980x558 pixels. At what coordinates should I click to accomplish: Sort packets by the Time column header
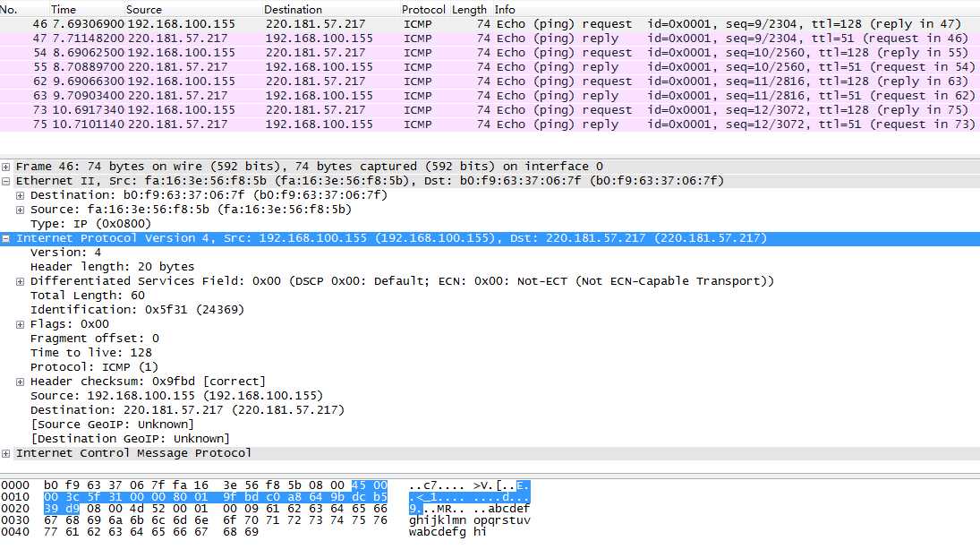(64, 9)
